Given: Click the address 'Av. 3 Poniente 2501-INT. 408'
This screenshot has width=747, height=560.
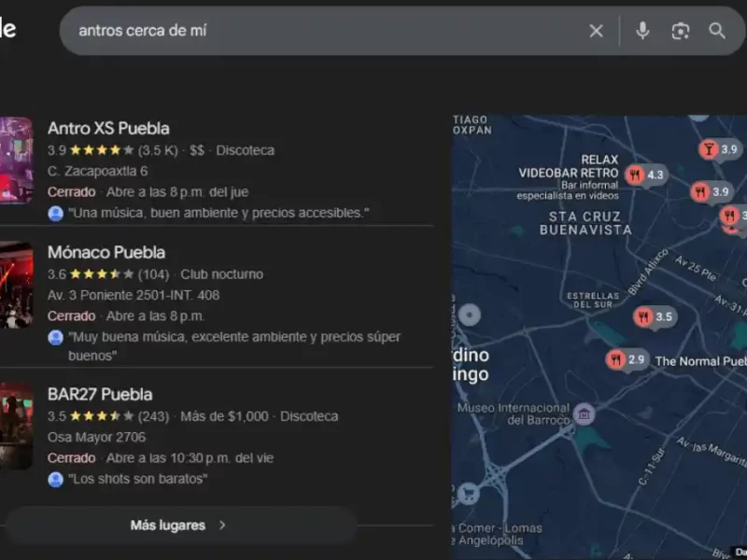Looking at the screenshot, I should click(134, 295).
